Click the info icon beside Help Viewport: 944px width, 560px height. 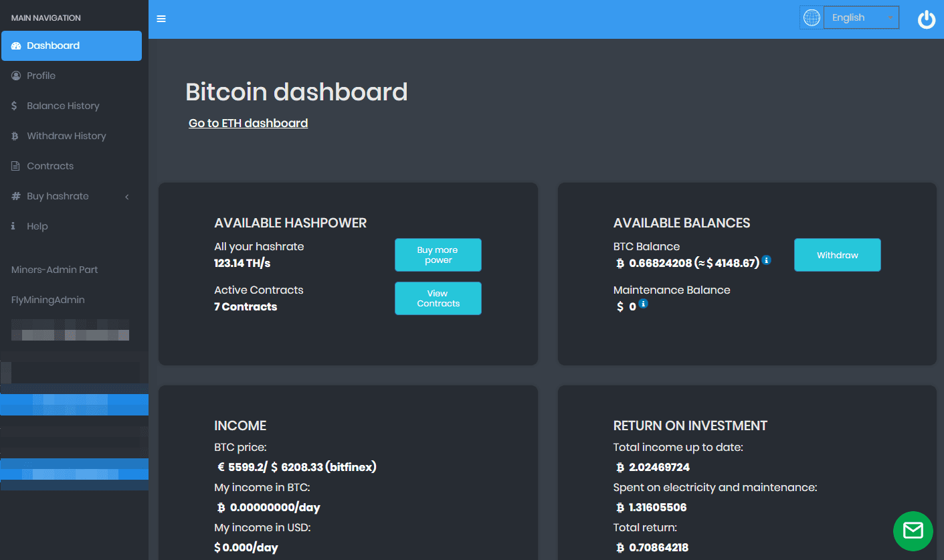(13, 226)
